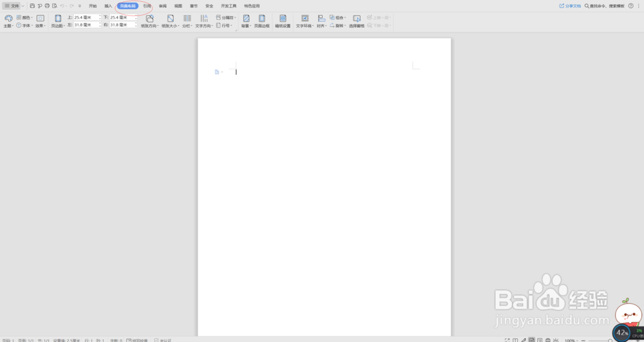Click the zoom out minus button

(583, 340)
